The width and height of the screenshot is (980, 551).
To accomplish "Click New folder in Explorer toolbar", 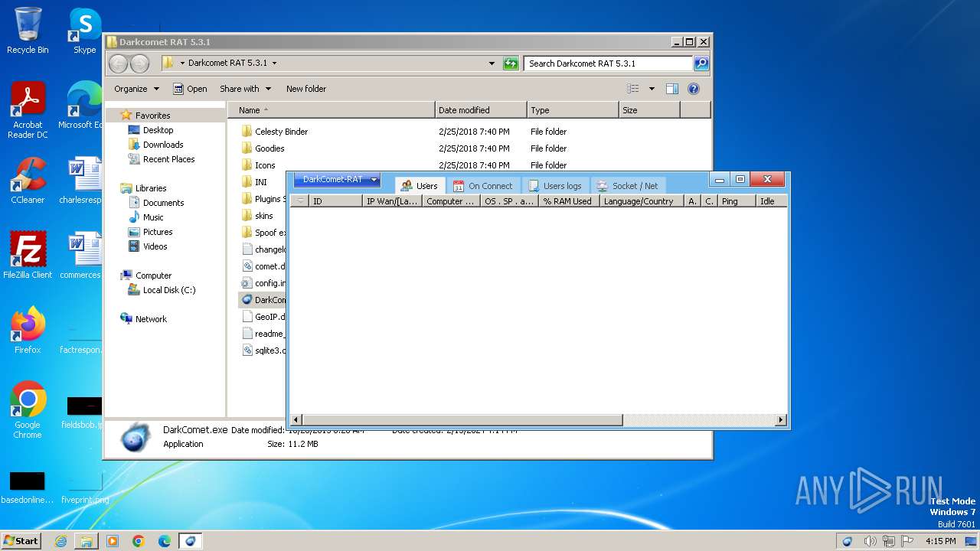I will click(x=306, y=89).
